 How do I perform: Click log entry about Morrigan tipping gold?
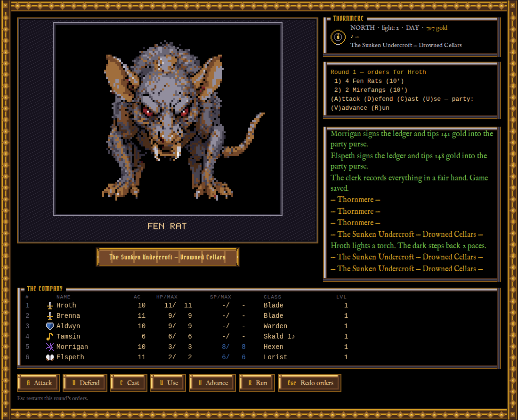[412, 139]
